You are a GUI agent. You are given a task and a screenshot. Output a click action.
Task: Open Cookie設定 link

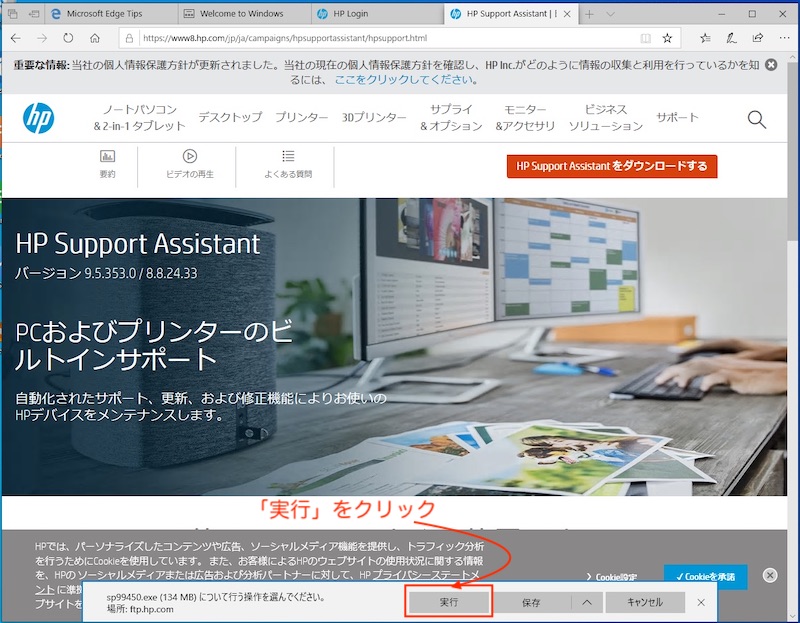[x=612, y=577]
